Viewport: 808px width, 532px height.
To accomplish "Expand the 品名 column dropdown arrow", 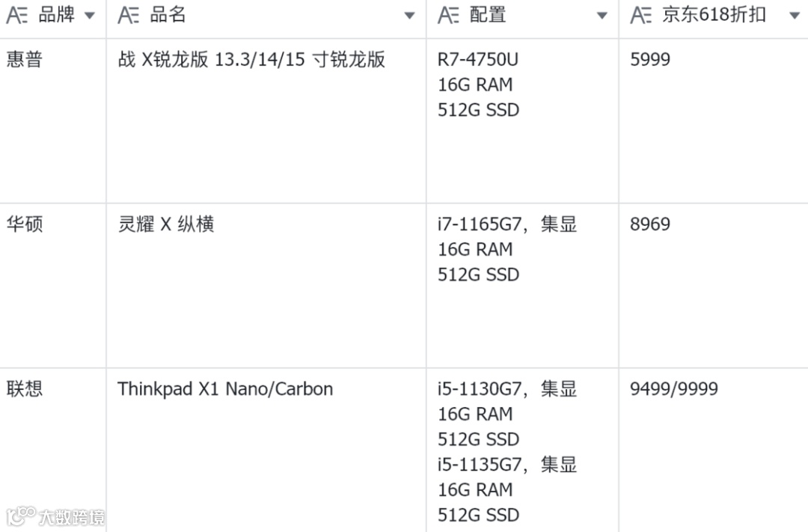I will (x=409, y=16).
